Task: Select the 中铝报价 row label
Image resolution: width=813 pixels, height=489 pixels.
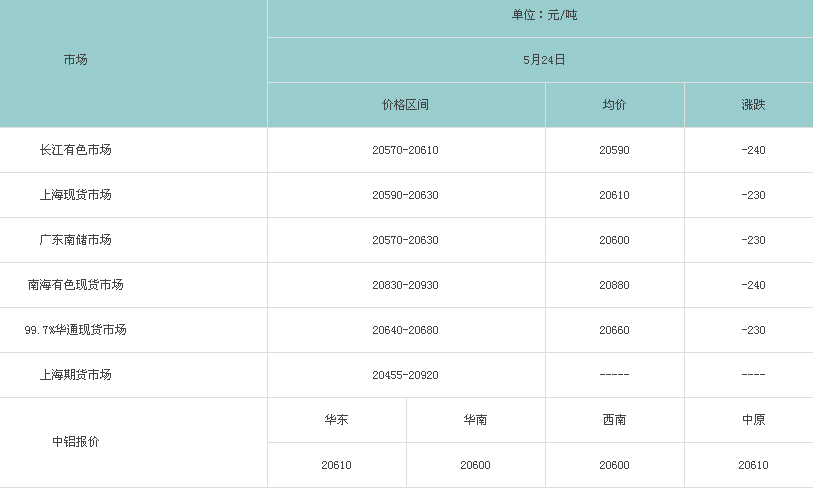Action: click(75, 441)
